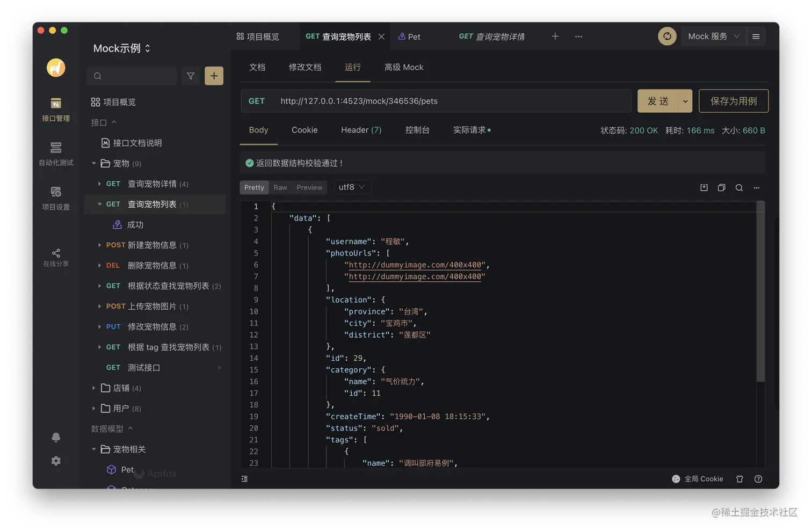Open the Mock 服务 environment dropdown
The width and height of the screenshot is (812, 532).
pyautogui.click(x=714, y=37)
